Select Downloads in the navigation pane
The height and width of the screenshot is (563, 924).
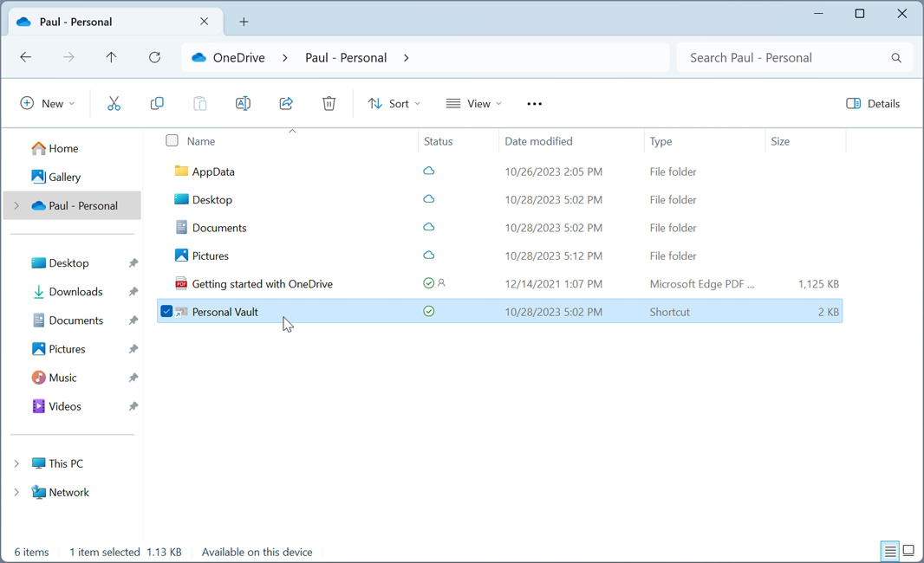coord(75,292)
